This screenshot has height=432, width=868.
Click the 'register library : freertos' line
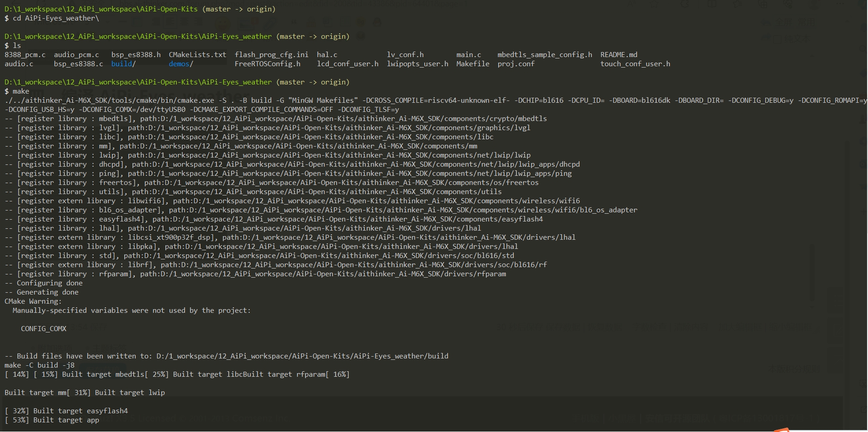point(272,183)
